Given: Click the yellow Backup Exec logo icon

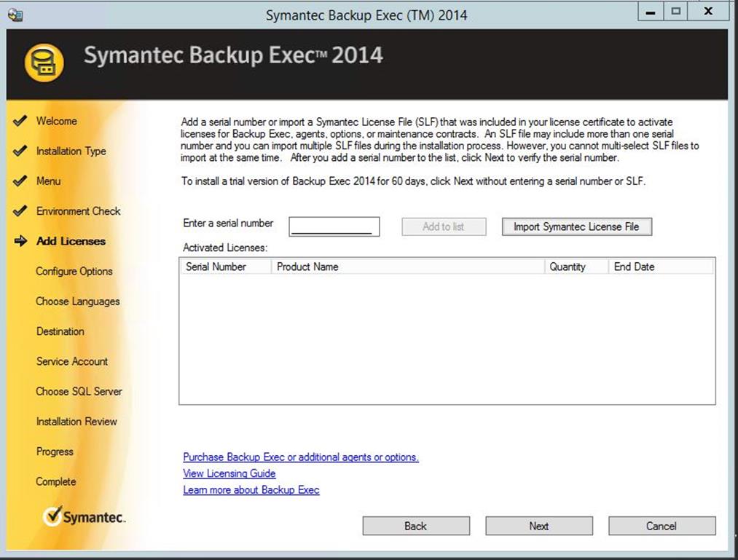Looking at the screenshot, I should coord(44,63).
